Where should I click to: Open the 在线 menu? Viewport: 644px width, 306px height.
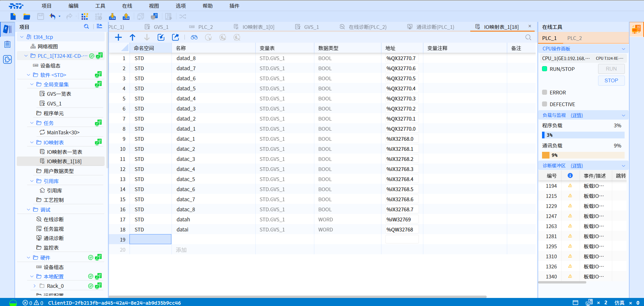[127, 6]
